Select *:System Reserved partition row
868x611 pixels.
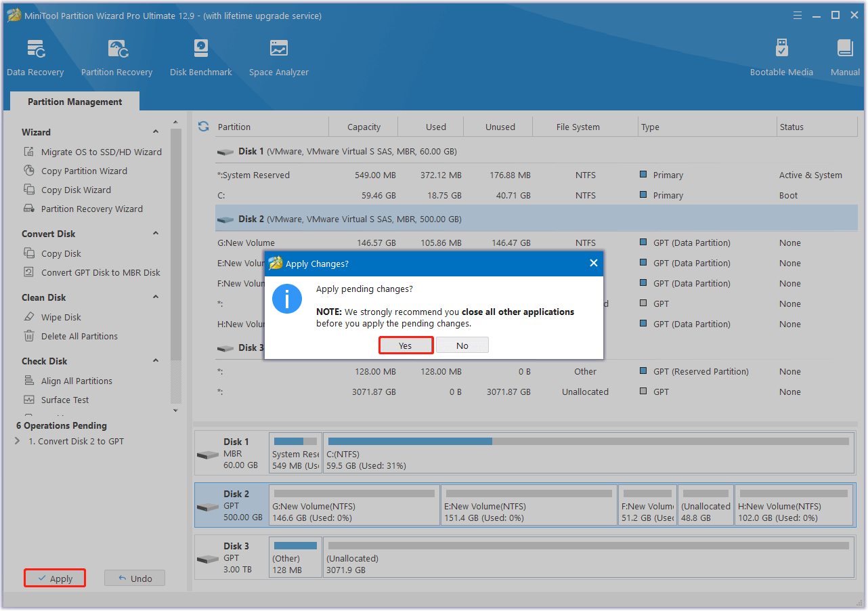click(x=536, y=175)
